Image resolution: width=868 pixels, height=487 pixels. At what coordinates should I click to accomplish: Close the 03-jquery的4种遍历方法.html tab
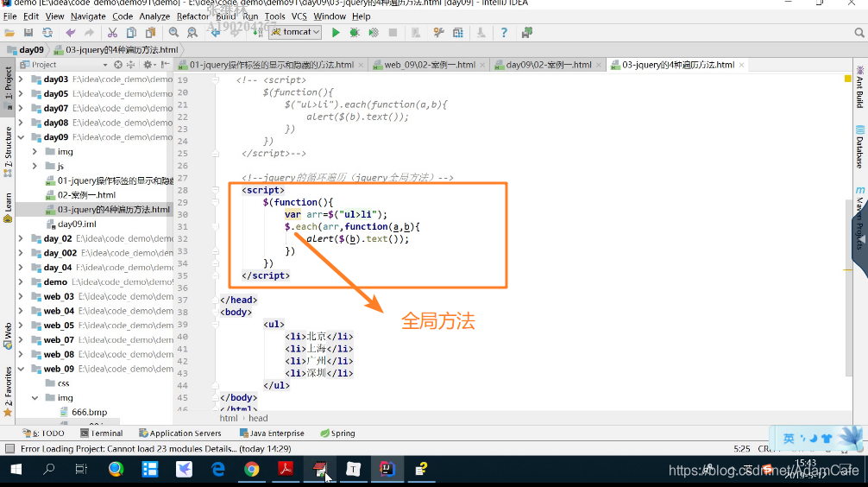point(741,65)
